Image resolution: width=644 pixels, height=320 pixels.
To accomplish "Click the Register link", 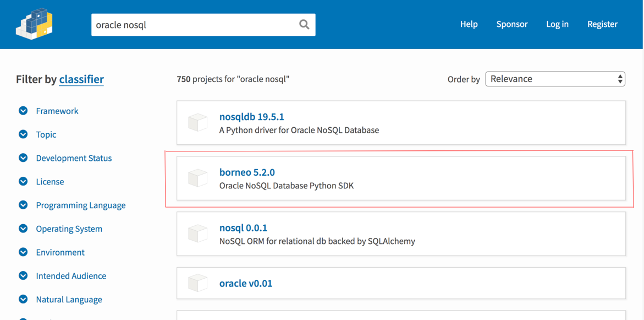I will [x=602, y=24].
